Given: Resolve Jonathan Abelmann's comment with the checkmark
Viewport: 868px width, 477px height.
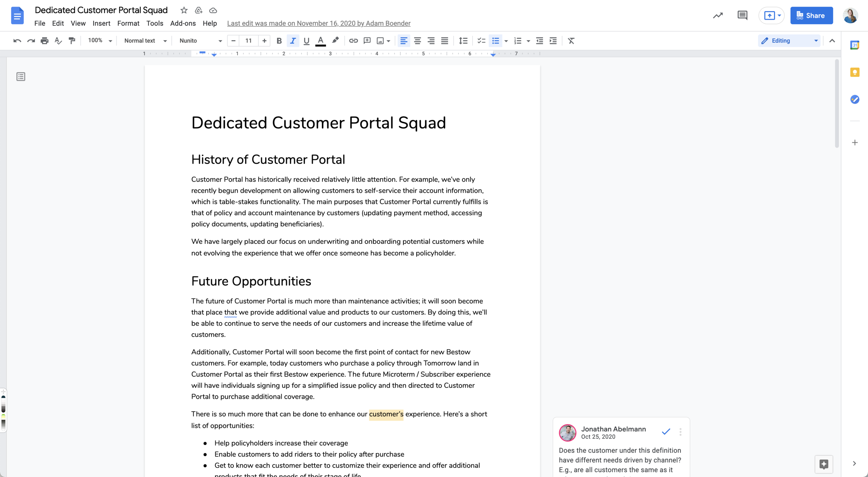Looking at the screenshot, I should (666, 432).
